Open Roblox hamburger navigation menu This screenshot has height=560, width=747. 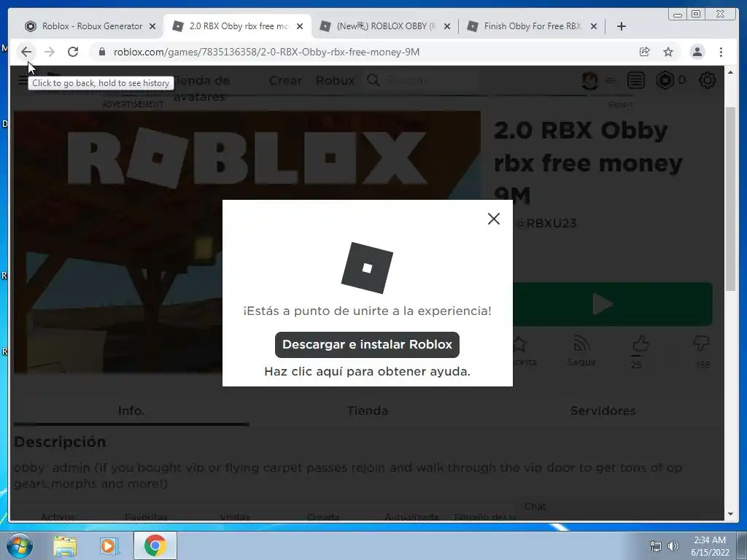point(22,80)
